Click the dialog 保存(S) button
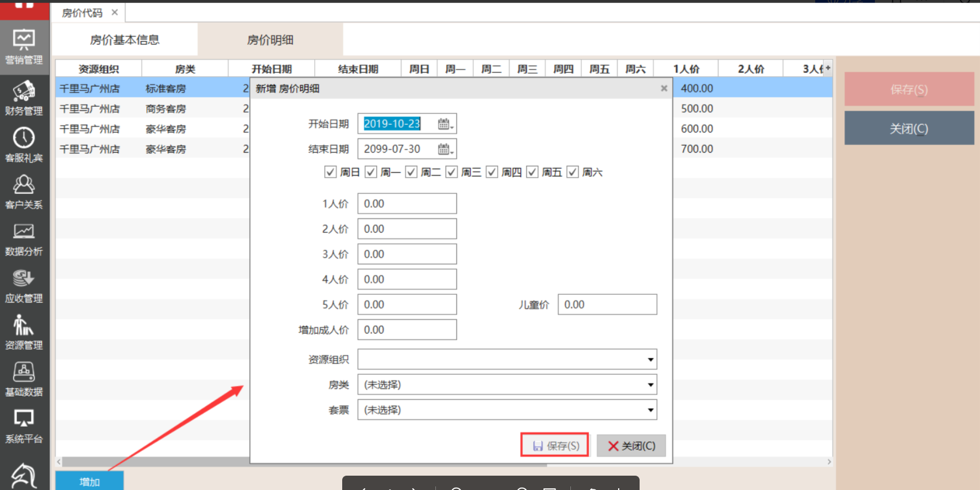980x490 pixels. click(555, 445)
